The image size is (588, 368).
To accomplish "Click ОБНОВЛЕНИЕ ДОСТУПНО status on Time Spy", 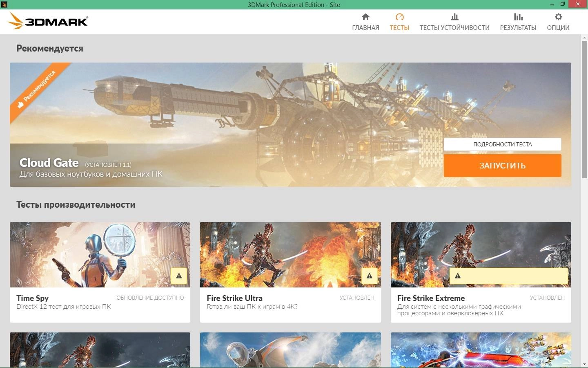I will [x=150, y=298].
